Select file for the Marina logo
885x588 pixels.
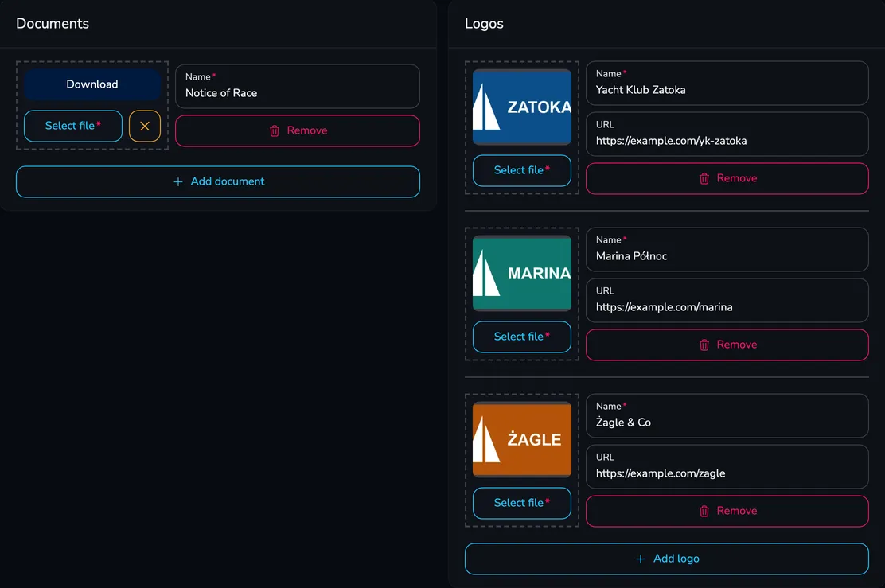[521, 337]
